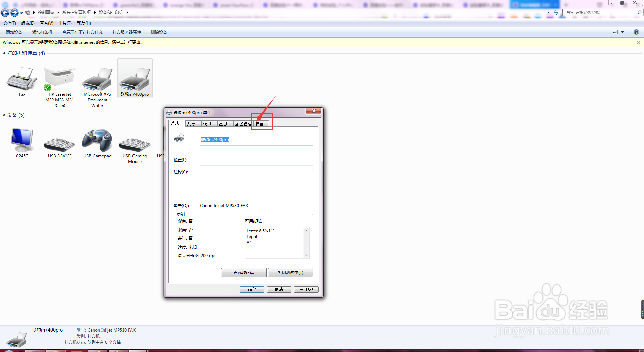Select the USB Gamepad device icon
Screen dimensions: 644x352
click(97, 140)
